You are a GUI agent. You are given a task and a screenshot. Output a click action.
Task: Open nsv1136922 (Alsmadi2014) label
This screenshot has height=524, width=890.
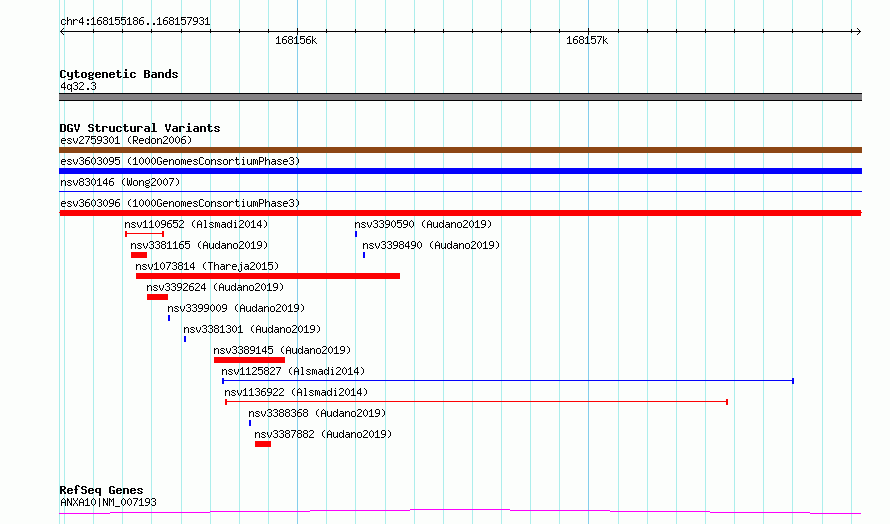coord(296,392)
